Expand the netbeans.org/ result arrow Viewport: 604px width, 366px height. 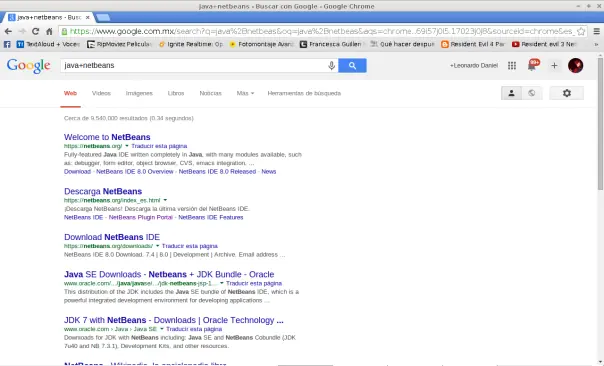(127, 146)
